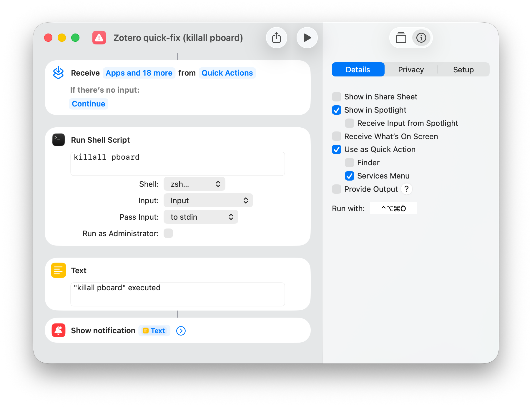Click the Receive input action icon
The height and width of the screenshot is (407, 532).
pos(58,73)
